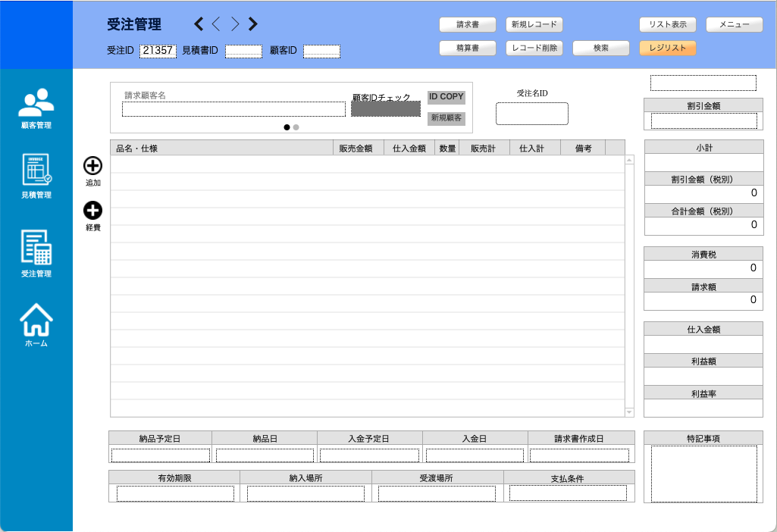Jump to last record with bold right arrow

click(x=253, y=24)
